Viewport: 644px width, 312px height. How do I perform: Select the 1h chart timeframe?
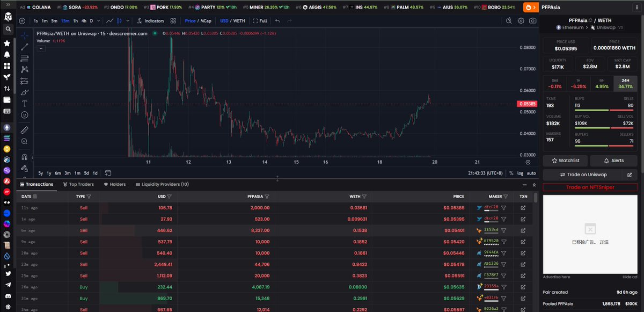point(76,21)
